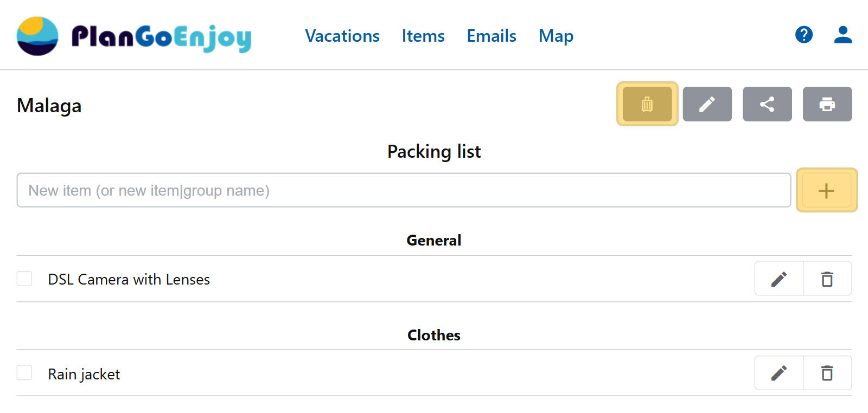
Task: Edit the Malaga vacation details
Action: 707,104
